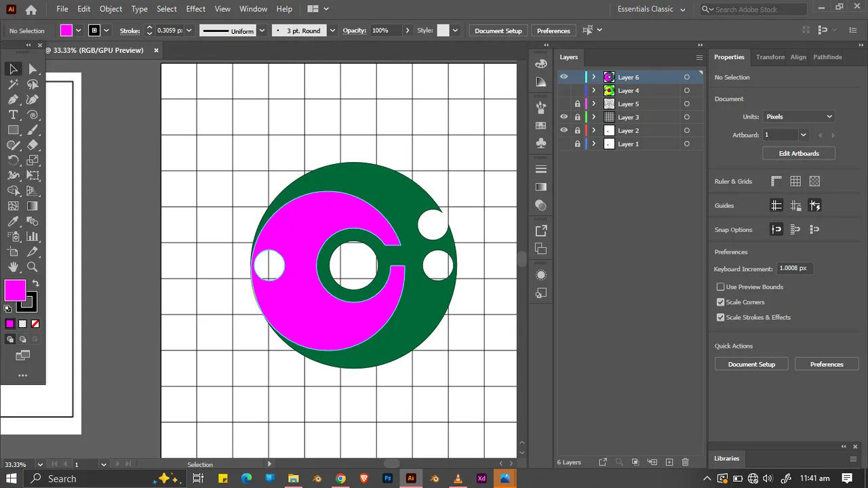The image size is (868, 488).
Task: Hide Layer 6 using its eye
Action: pos(564,77)
